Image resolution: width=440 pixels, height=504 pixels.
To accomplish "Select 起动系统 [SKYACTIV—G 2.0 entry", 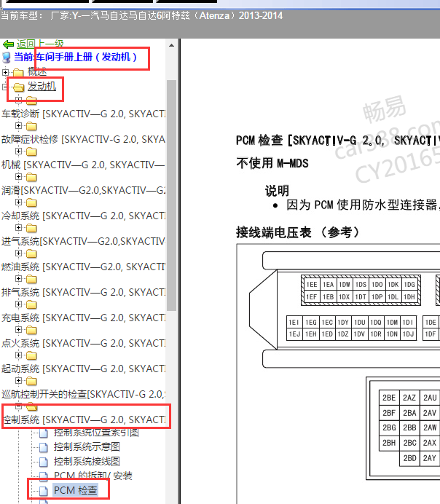I will [x=84, y=369].
